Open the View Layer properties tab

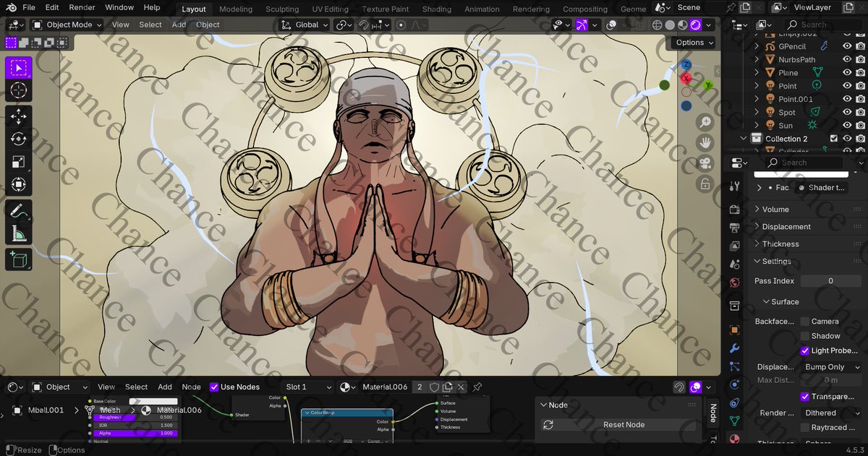point(735,246)
